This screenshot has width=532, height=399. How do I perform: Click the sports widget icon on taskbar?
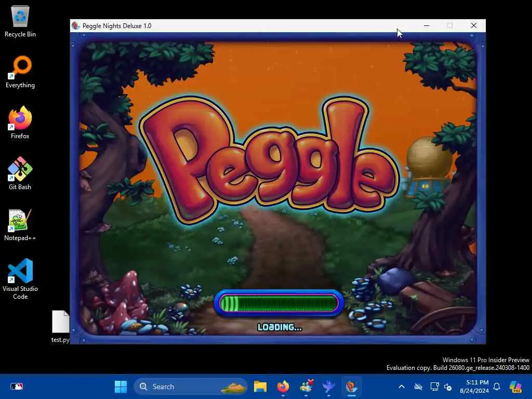tap(17, 387)
